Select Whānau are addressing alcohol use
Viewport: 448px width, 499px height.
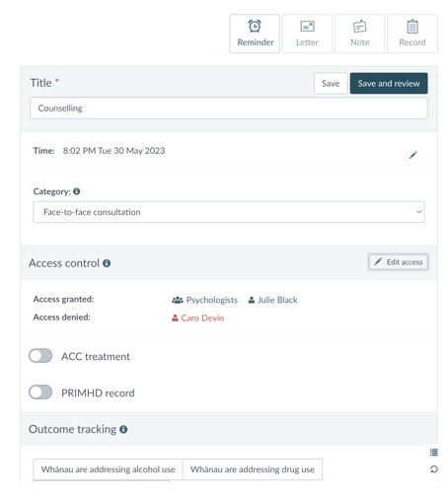[x=108, y=469]
